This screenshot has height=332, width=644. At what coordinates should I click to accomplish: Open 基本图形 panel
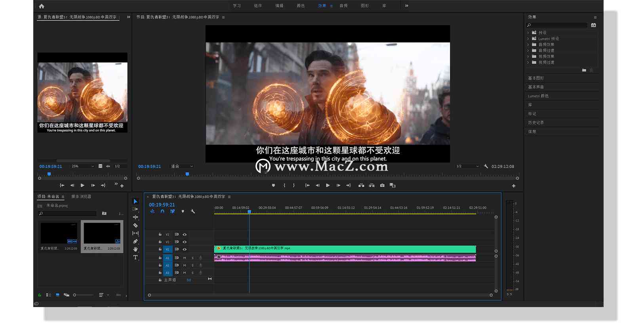click(536, 78)
